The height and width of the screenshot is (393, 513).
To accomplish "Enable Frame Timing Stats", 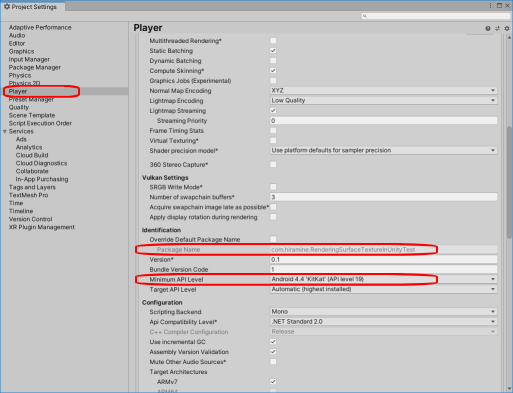I will coord(273,131).
